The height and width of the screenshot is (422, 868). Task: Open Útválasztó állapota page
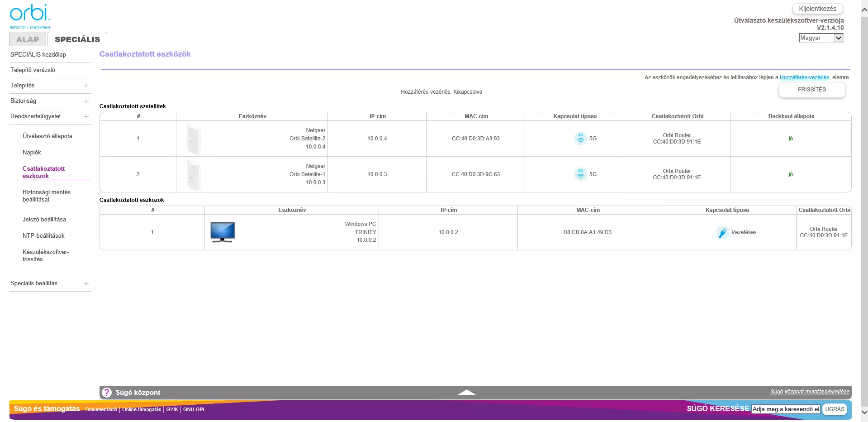click(x=47, y=136)
